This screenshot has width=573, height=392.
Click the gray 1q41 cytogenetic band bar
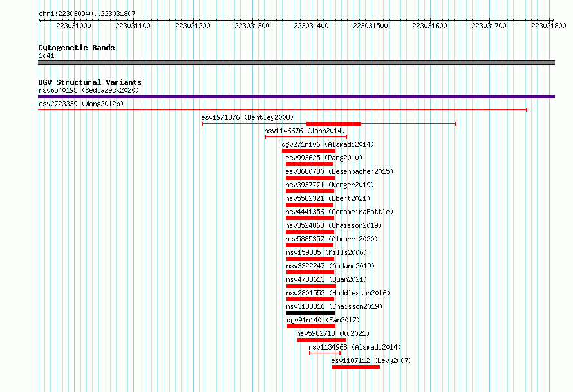296,62
